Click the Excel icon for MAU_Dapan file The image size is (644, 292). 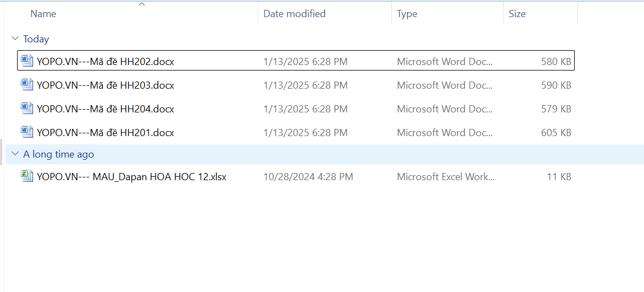(26, 176)
